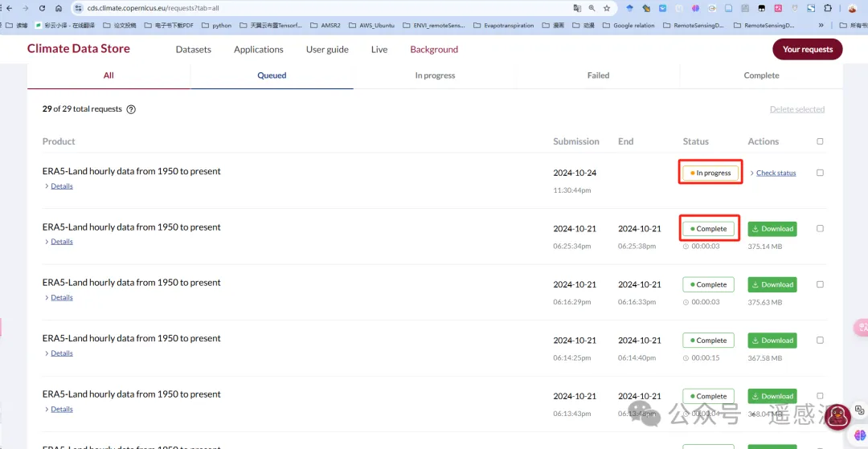The height and width of the screenshot is (449, 868).
Task: Check the box for the 06:14:25pm request
Action: 820,340
